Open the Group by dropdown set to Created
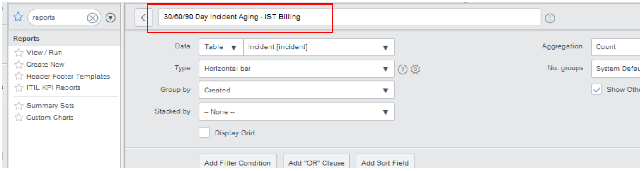The image size is (644, 171). (x=296, y=90)
